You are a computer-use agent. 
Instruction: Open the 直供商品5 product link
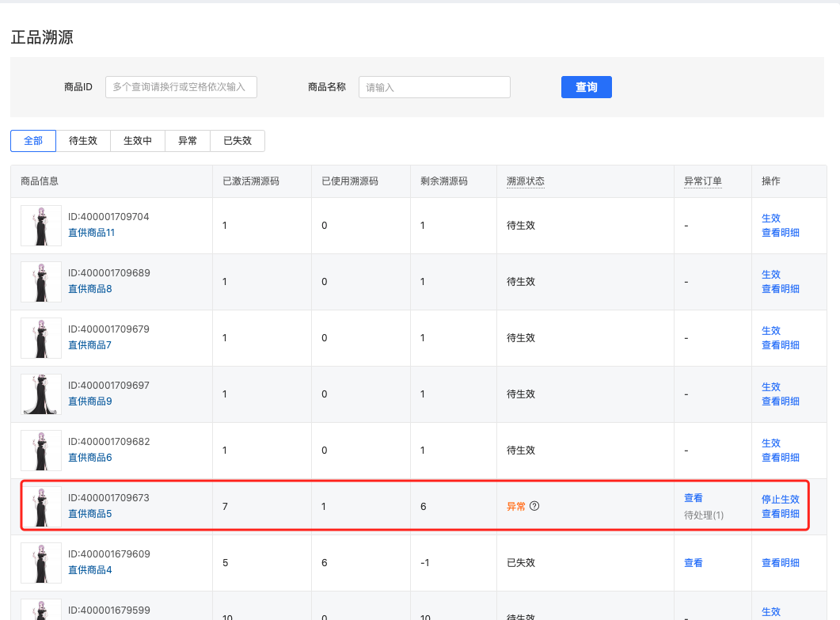pyautogui.click(x=90, y=514)
